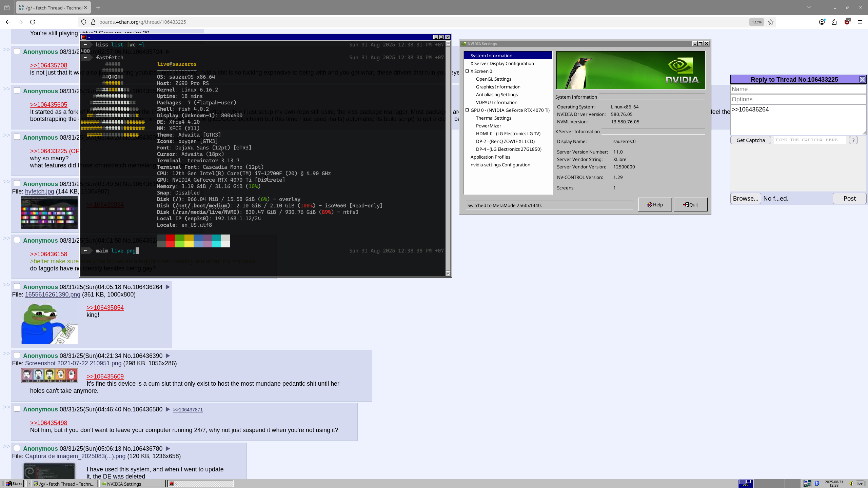Tick checkbox of post replying to >>106433225 (OP)
The image size is (868, 488).
tap(17, 137)
